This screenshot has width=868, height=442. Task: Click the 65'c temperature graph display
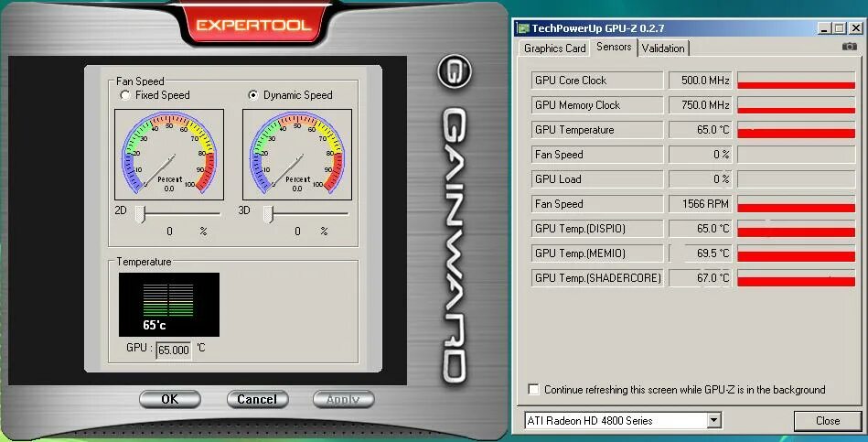(169, 305)
